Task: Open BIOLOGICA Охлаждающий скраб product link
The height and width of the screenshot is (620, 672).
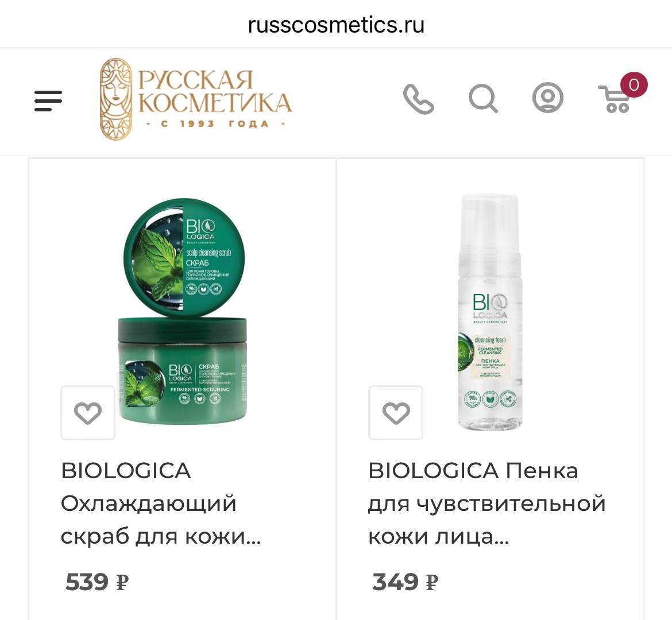Action: [x=161, y=503]
